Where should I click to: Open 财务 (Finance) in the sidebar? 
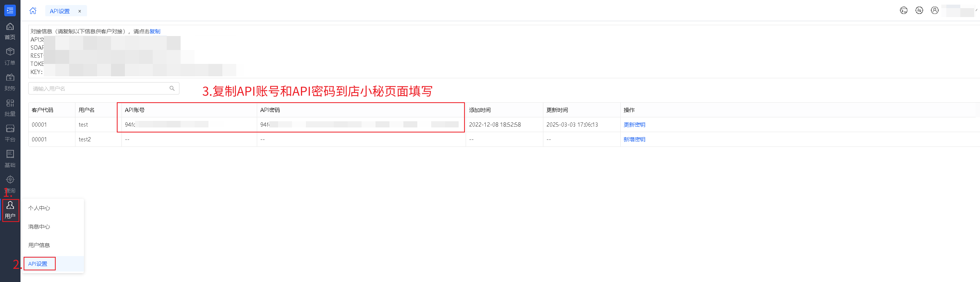click(x=10, y=82)
